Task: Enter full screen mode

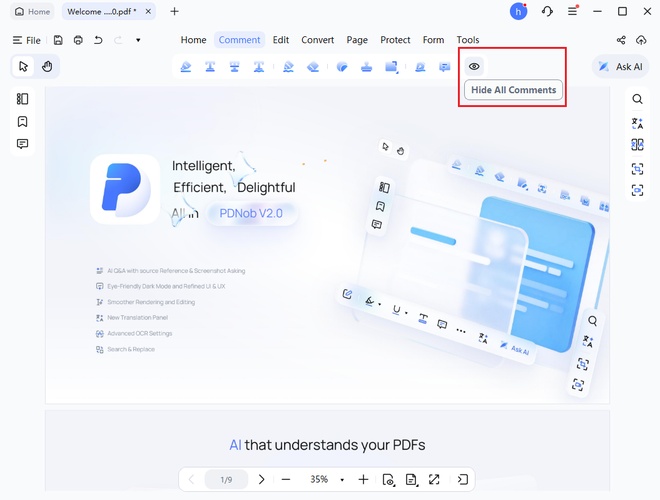Action: [434, 479]
